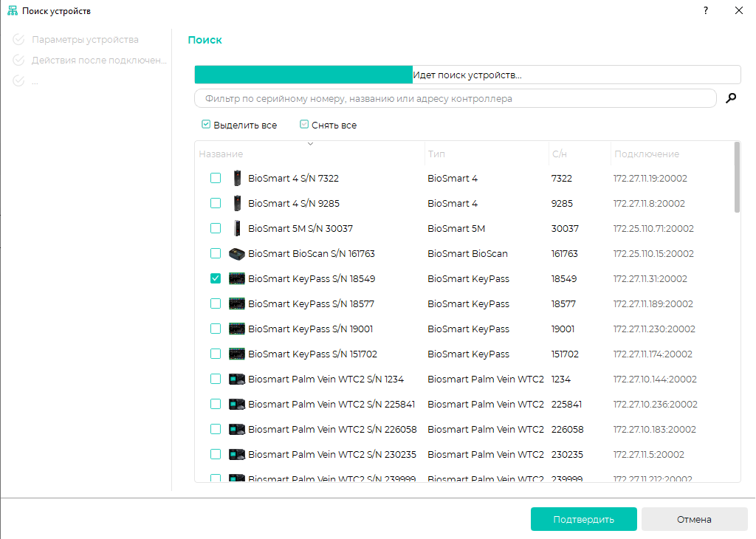
Task: Click serial number 230235 cell
Action: [x=567, y=454]
